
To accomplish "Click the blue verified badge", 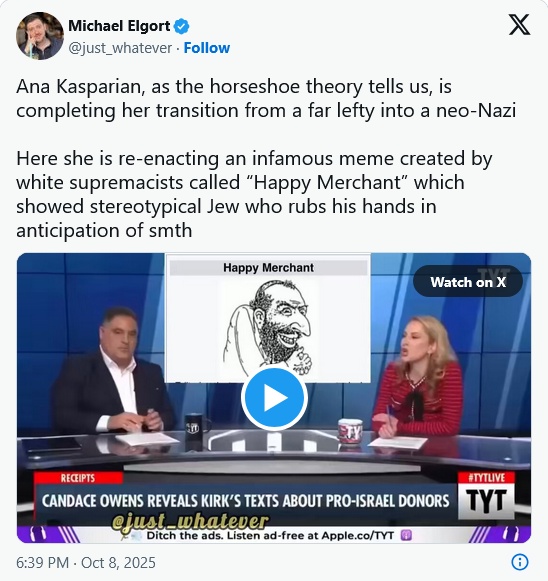I will tap(182, 26).
